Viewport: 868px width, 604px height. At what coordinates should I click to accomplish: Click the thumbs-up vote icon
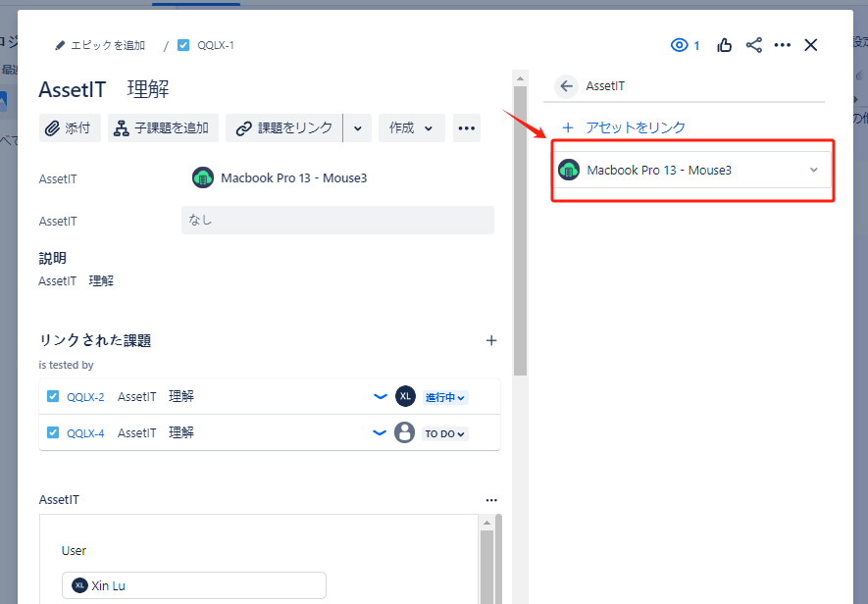[x=725, y=45]
